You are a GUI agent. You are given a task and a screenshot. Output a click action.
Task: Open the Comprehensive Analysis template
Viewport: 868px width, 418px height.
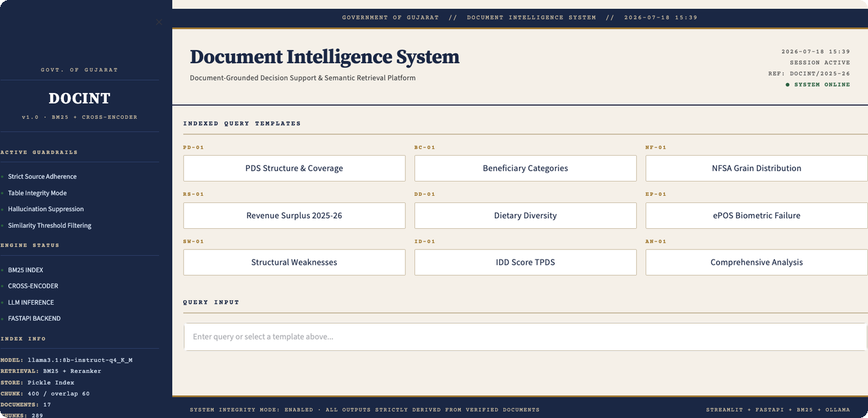(x=756, y=262)
